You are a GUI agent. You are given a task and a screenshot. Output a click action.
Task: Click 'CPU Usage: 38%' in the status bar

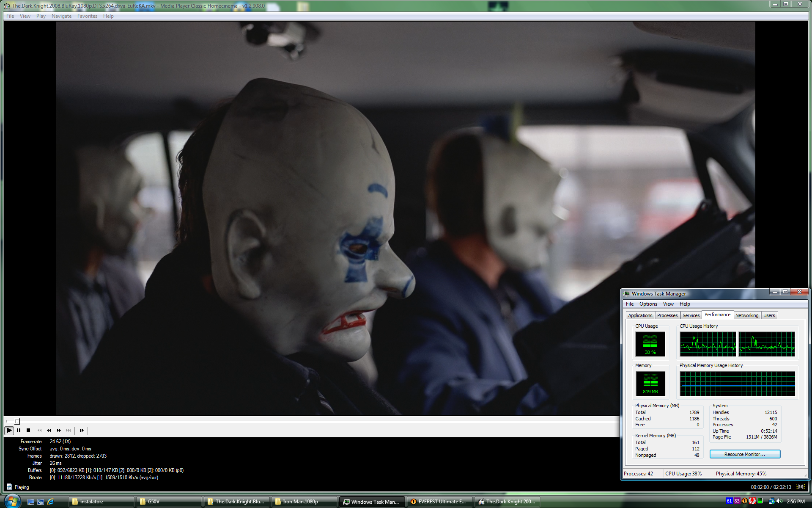683,474
